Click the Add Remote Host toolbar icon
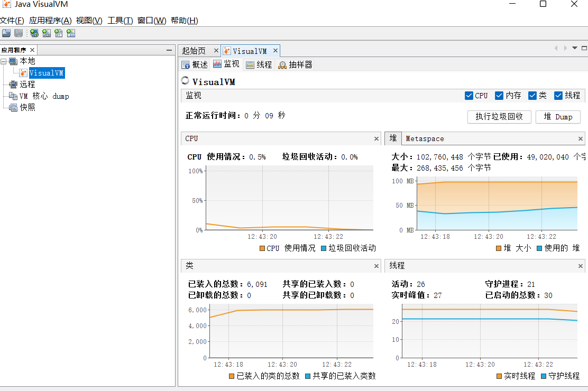The height and width of the screenshot is (391, 588). 34,33
